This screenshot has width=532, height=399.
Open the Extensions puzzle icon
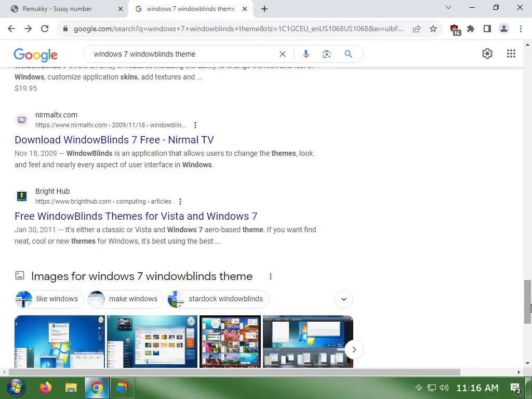[x=471, y=29]
